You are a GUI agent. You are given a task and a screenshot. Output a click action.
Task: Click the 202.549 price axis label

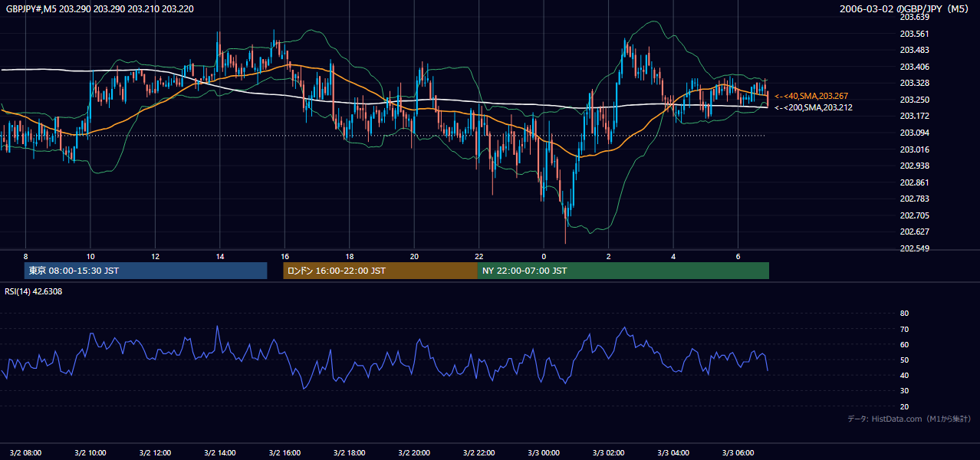click(x=914, y=248)
